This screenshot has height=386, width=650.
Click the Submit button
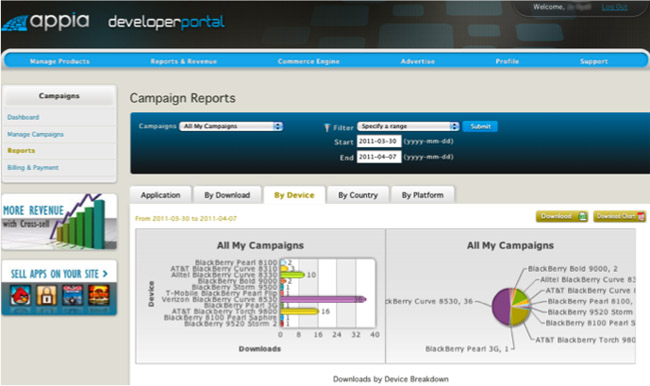click(480, 126)
